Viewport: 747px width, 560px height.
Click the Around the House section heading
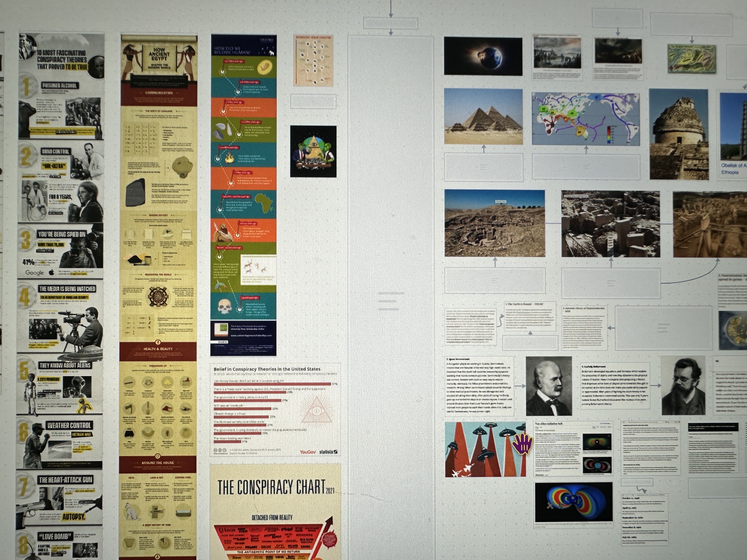(x=158, y=463)
